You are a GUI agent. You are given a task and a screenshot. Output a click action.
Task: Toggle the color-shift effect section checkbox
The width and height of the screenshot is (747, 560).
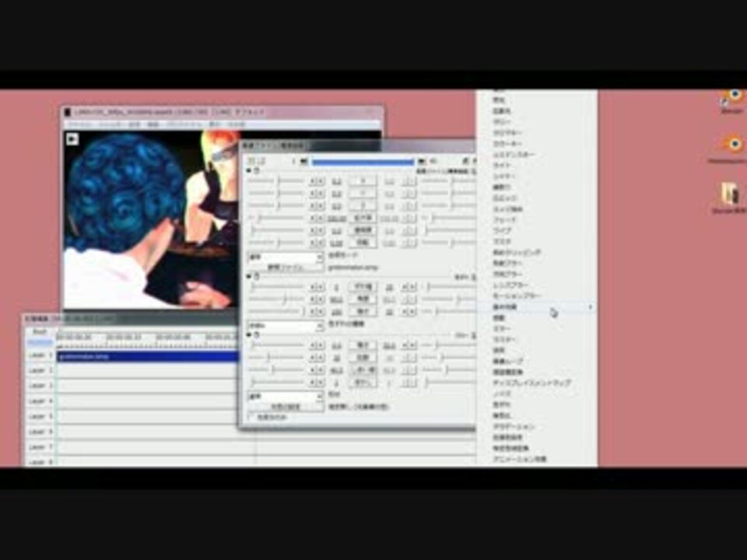click(x=257, y=276)
